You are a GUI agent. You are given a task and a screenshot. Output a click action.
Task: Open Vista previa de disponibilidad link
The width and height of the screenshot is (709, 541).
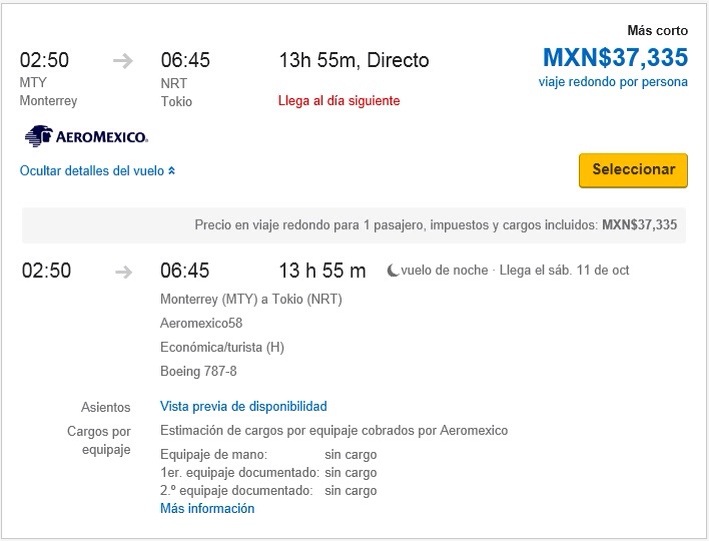[x=243, y=406]
